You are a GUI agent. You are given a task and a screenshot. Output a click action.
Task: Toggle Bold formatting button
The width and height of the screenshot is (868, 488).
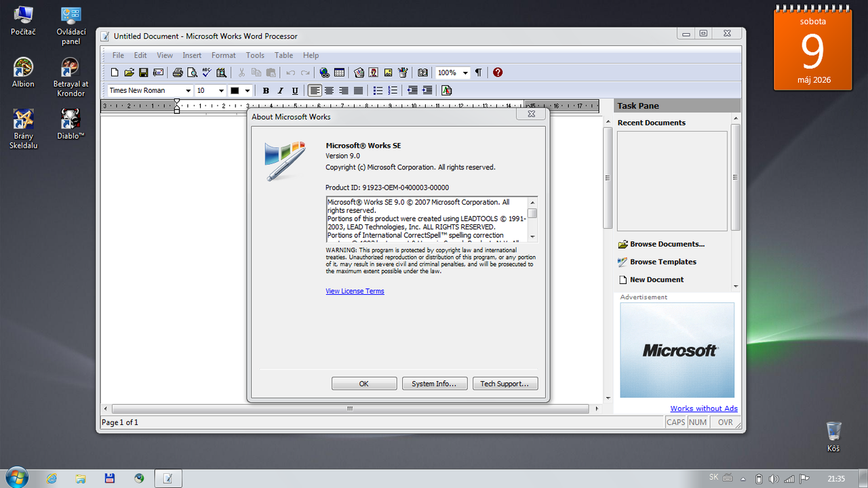pyautogui.click(x=266, y=90)
